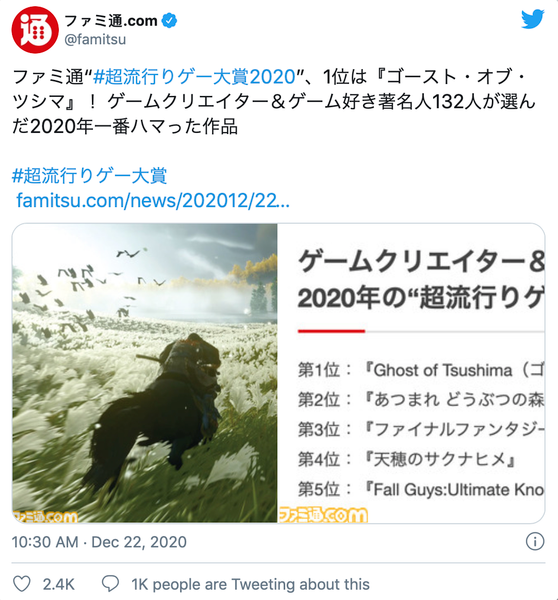Click 第1位 Ghost of Tsushima ranking line
Image resolution: width=558 pixels, height=600 pixels.
421,370
